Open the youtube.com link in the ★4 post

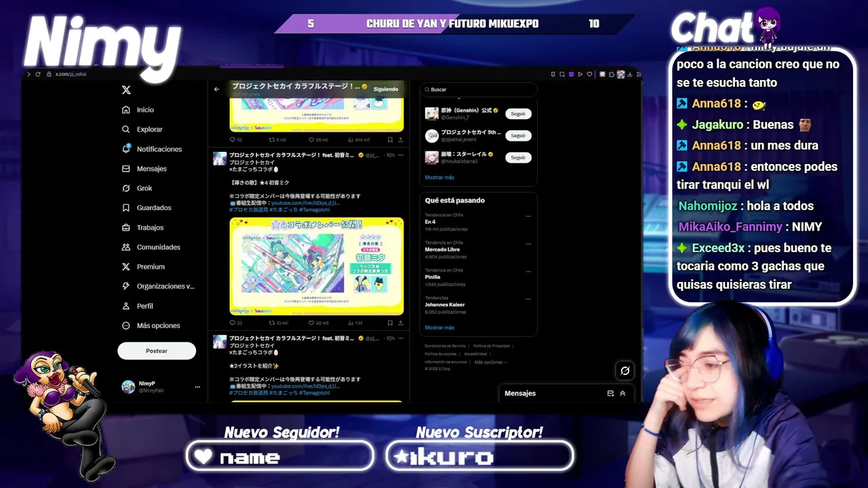click(x=305, y=203)
